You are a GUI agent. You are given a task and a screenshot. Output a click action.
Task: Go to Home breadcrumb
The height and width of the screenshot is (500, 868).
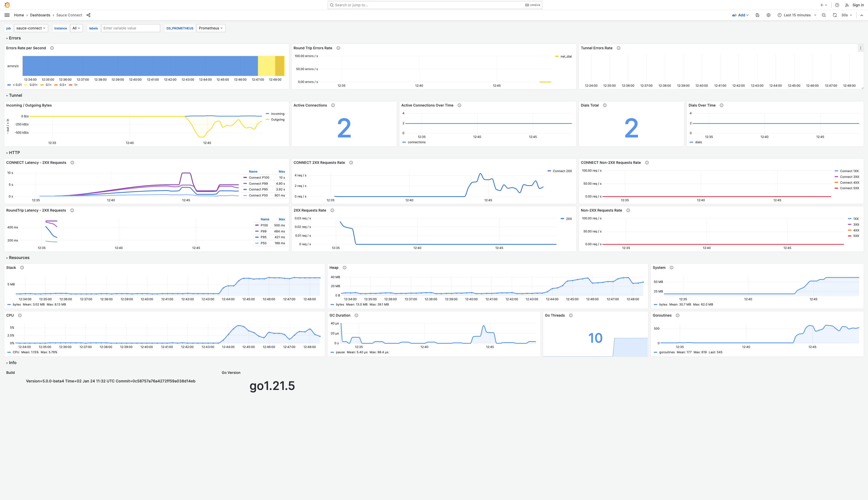19,15
